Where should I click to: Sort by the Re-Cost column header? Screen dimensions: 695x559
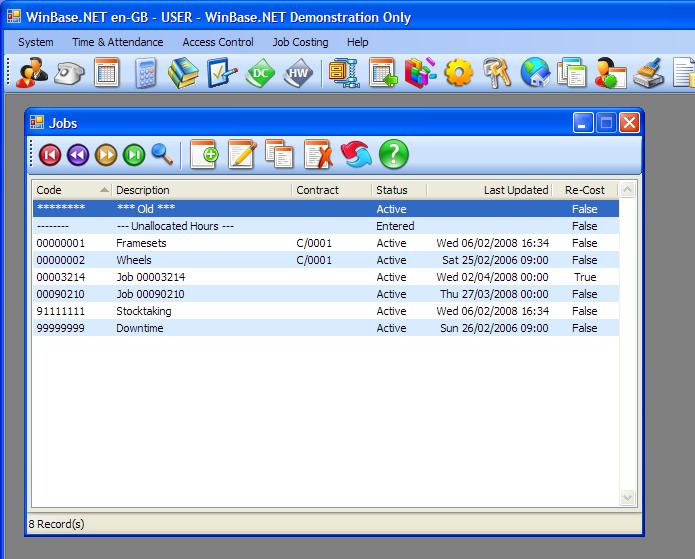[x=585, y=190]
